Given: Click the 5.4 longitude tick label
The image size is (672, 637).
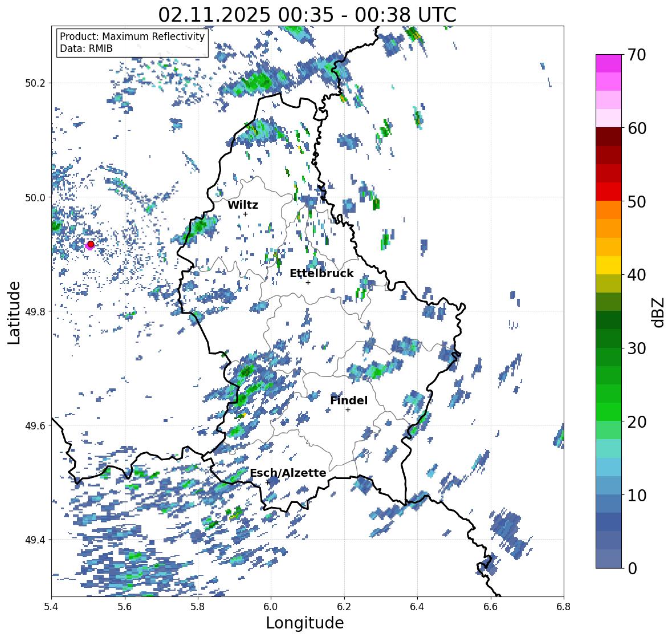Looking at the screenshot, I should point(51,606).
